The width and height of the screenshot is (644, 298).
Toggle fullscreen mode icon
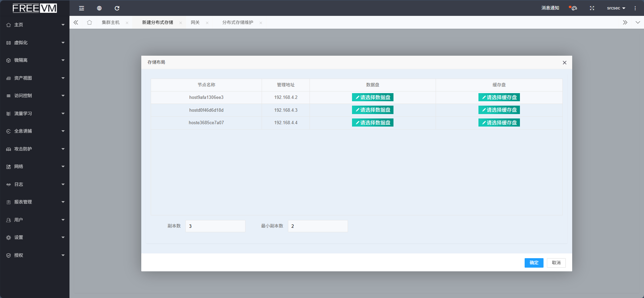(x=592, y=8)
